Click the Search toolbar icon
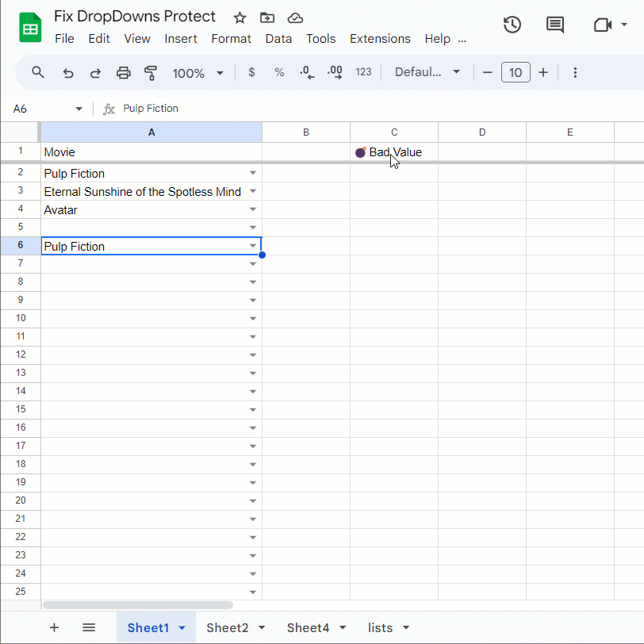Viewport: 644px width, 644px height. pyautogui.click(x=38, y=72)
